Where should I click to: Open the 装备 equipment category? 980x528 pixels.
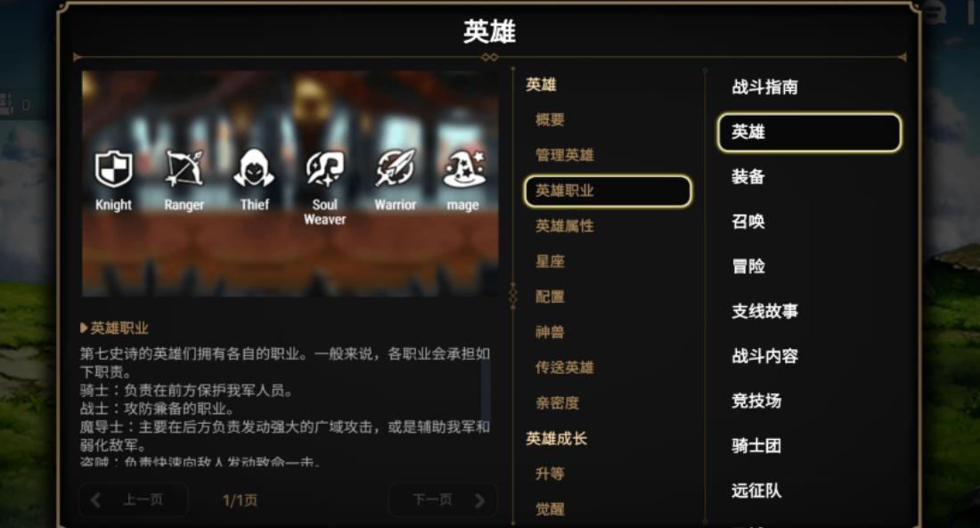click(748, 177)
